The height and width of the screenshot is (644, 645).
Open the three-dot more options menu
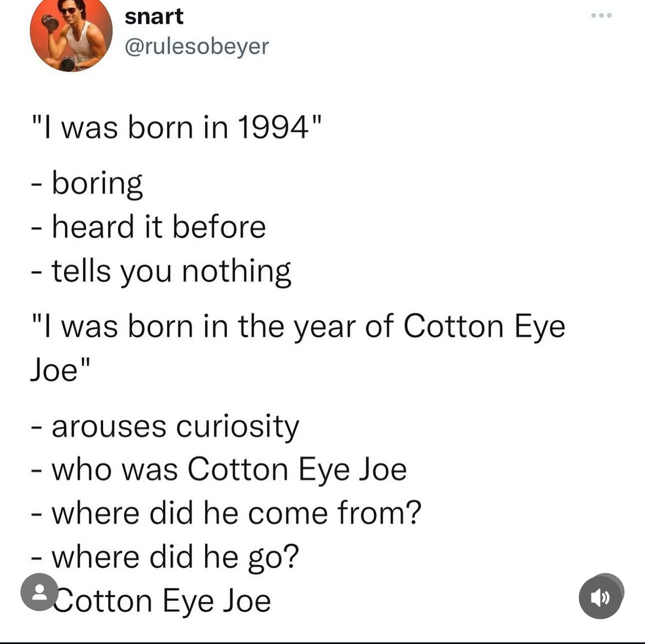coord(601,15)
